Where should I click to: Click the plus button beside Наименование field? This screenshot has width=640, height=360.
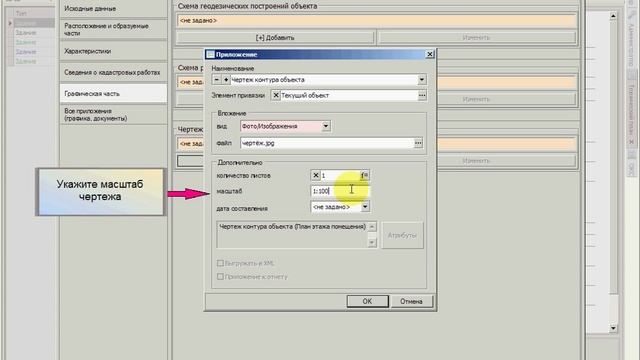(226, 80)
